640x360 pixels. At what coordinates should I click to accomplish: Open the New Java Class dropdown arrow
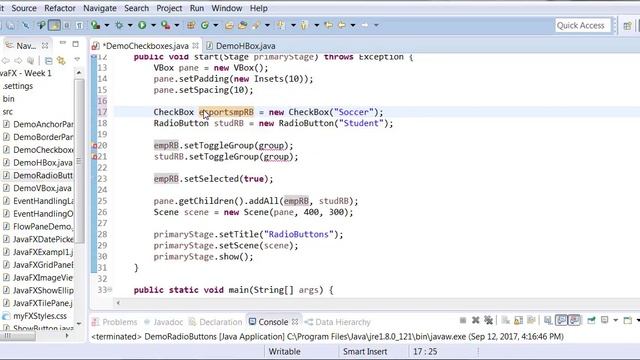tap(216, 25)
